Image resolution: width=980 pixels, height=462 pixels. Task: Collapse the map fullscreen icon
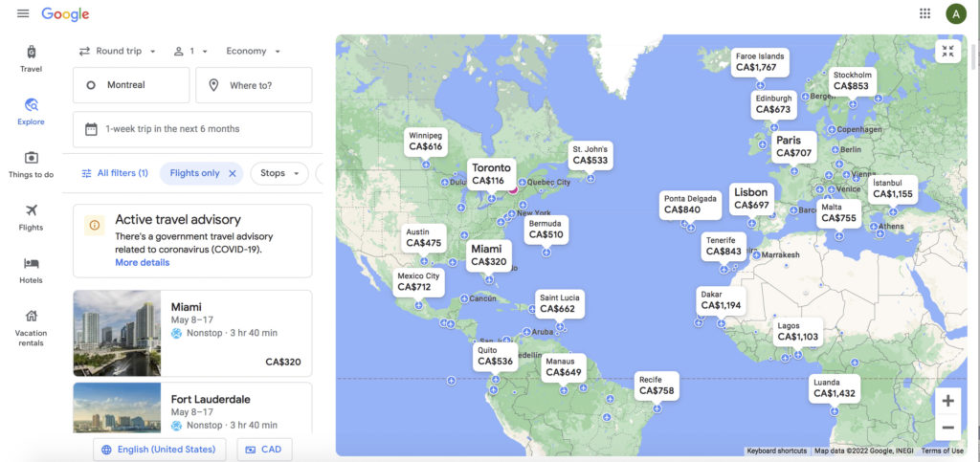(x=947, y=52)
